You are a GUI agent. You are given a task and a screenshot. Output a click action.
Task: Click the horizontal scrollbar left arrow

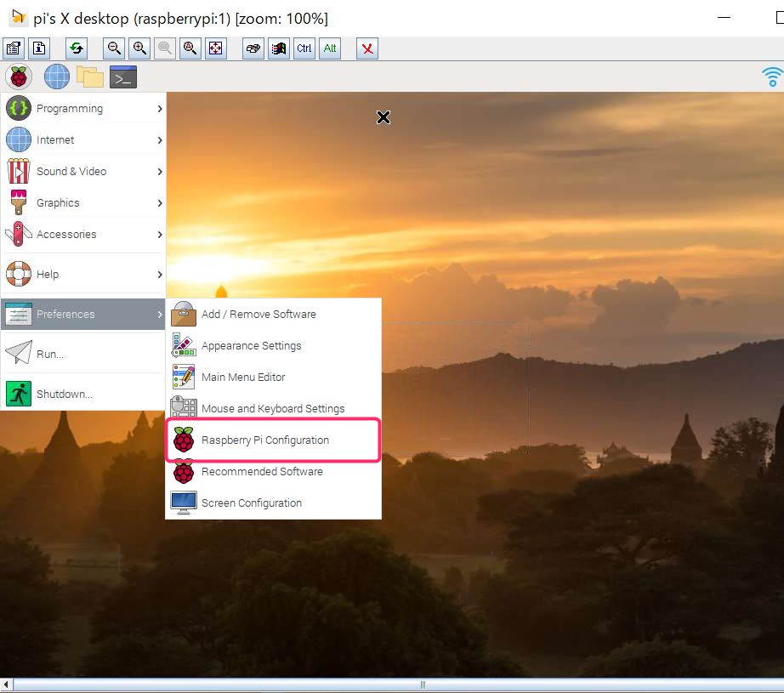click(x=6, y=684)
